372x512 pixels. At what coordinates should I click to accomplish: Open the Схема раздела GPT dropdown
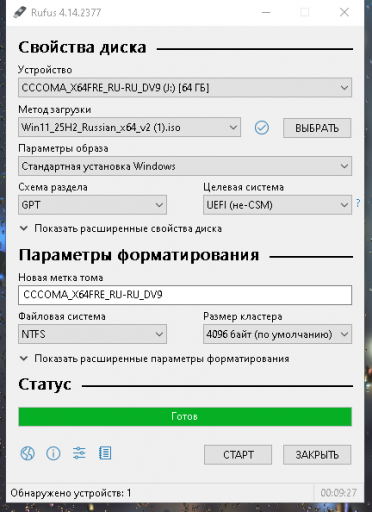tap(92, 205)
